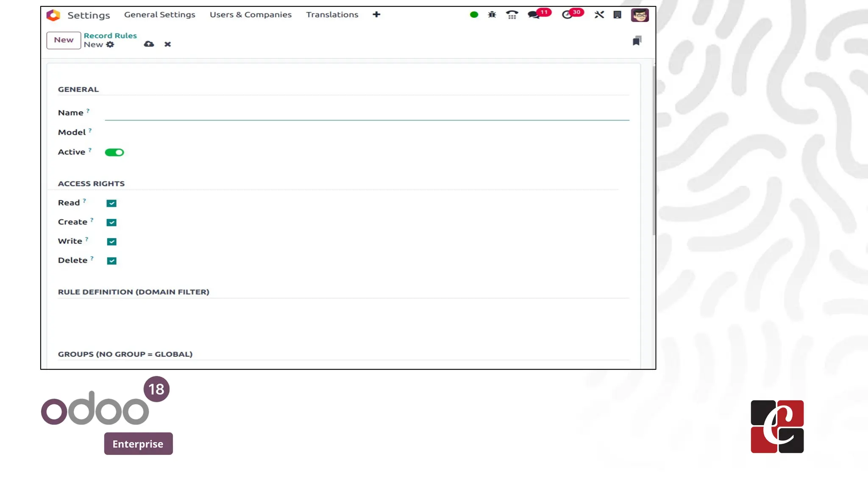This screenshot has width=868, height=488.
Task: Open the activities clock icon
Action: [x=567, y=15]
